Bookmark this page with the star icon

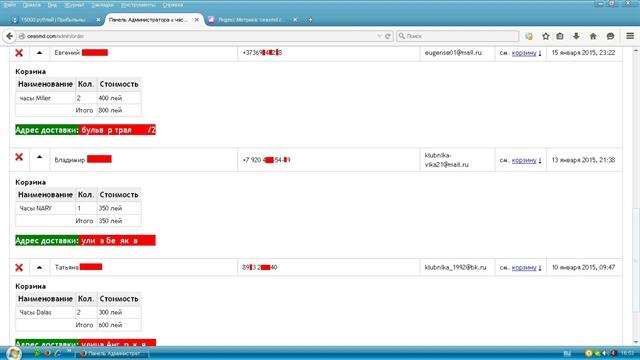click(x=545, y=36)
